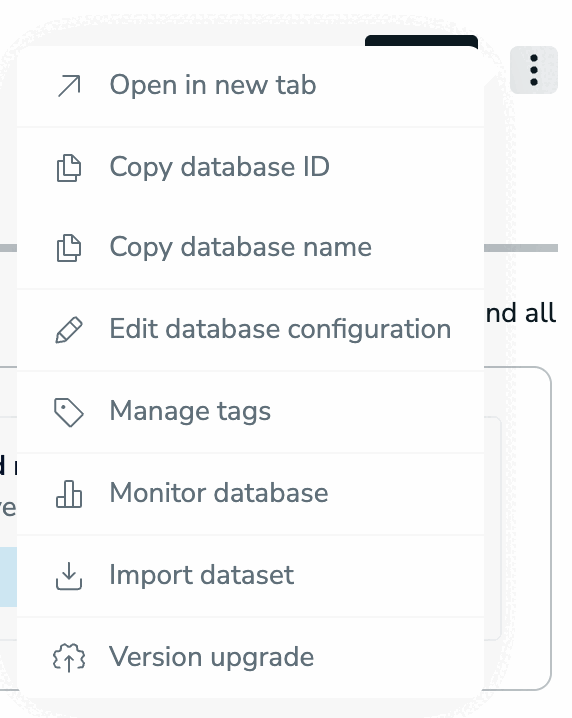572x718 pixels.
Task: Click the bar chart icon for Monitor database
Action: tap(69, 494)
